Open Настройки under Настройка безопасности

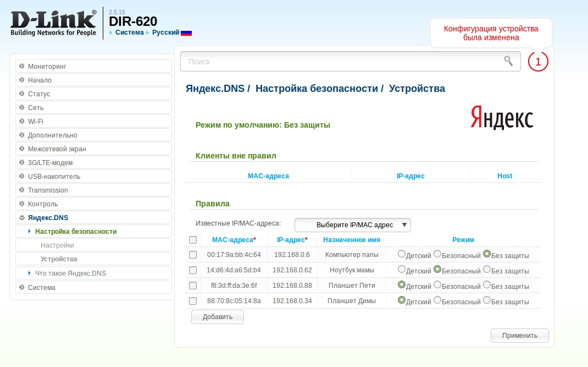[57, 245]
